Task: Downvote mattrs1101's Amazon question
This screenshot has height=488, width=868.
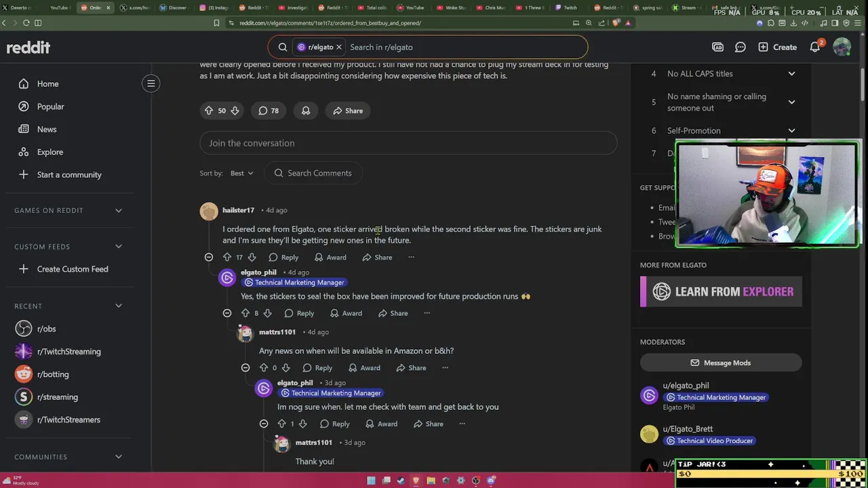Action: pyautogui.click(x=285, y=368)
